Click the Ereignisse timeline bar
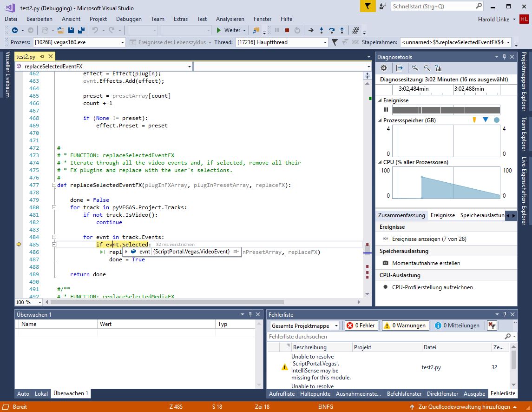Image resolution: width=532 pixels, height=412 pixels. pos(446,110)
